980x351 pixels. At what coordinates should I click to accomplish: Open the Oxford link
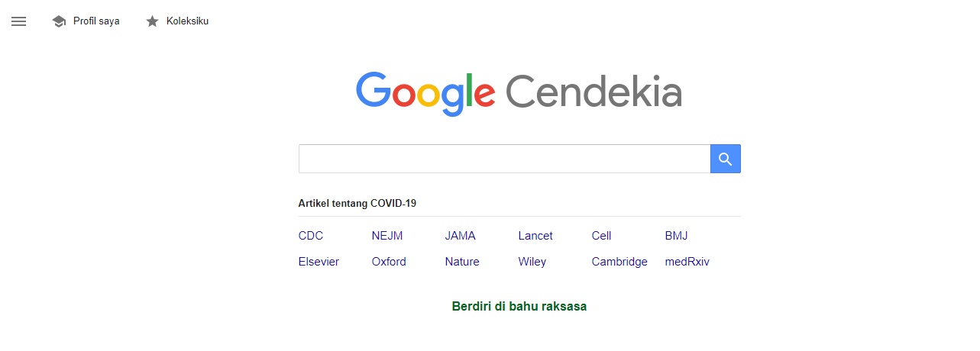click(389, 262)
